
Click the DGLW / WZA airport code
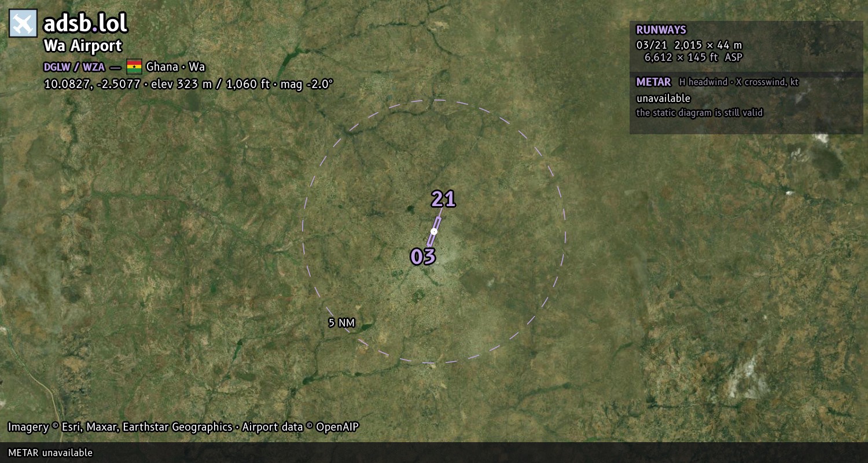pos(74,67)
